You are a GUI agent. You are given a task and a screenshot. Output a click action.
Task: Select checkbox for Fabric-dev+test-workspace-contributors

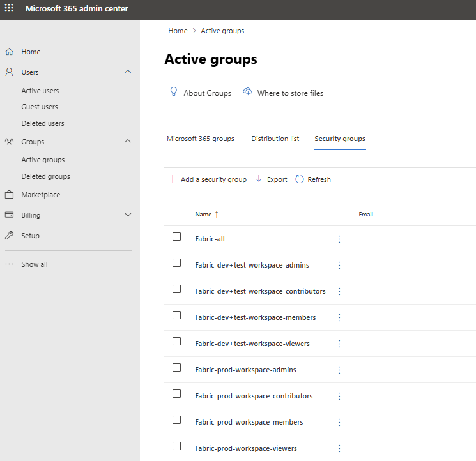tap(177, 289)
